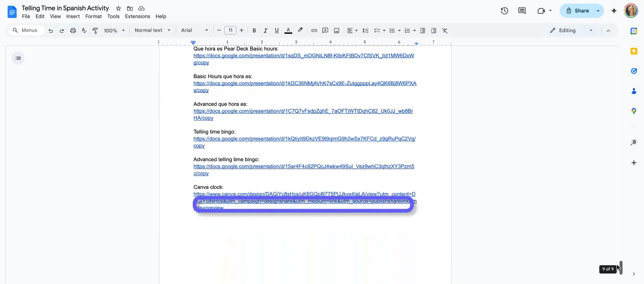This screenshot has height=284, width=644.
Task: Open the Extensions menu
Action: [x=138, y=16]
